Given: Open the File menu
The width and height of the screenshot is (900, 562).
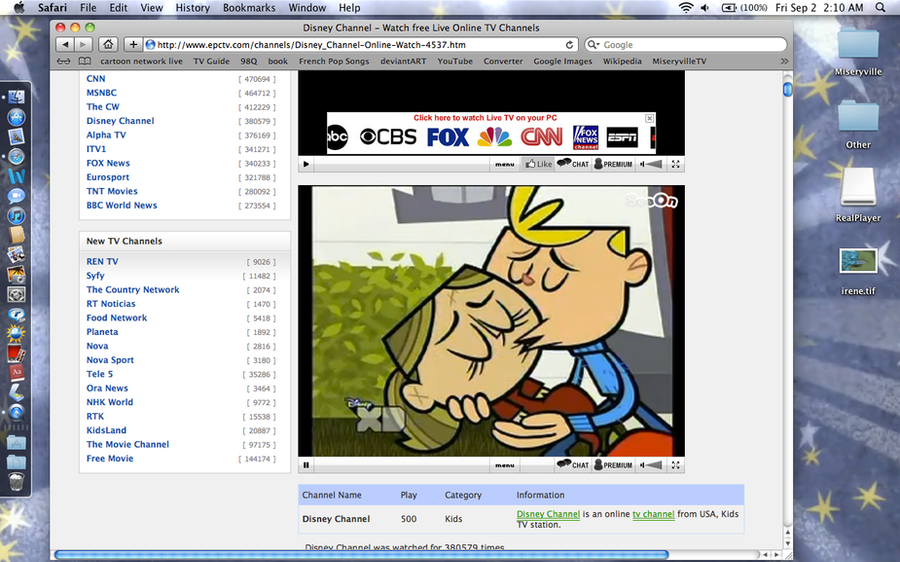Looking at the screenshot, I should coord(88,8).
